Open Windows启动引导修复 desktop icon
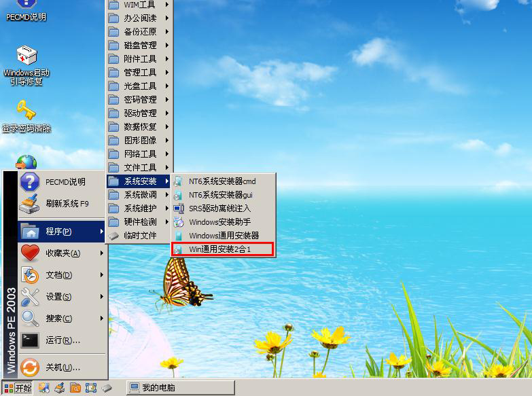This screenshot has height=396, width=532. 26,65
